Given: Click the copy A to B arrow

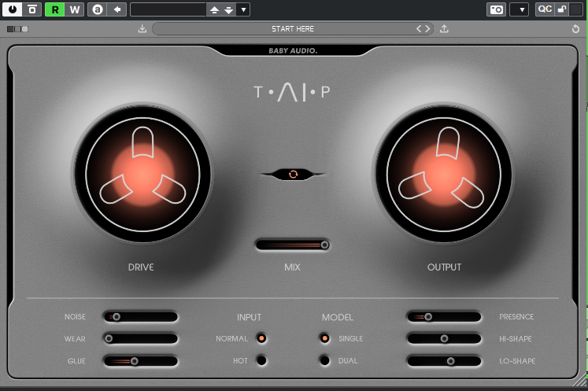Looking at the screenshot, I should point(117,9).
